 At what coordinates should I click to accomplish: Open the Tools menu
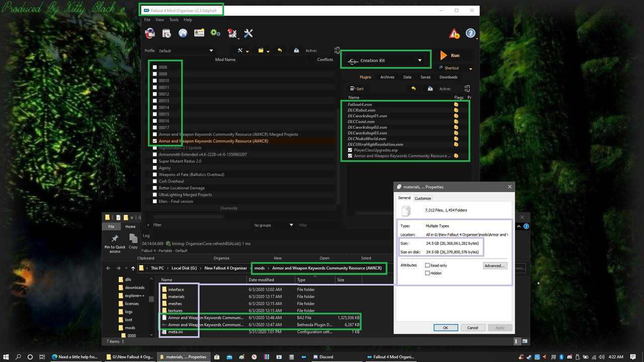(x=174, y=20)
